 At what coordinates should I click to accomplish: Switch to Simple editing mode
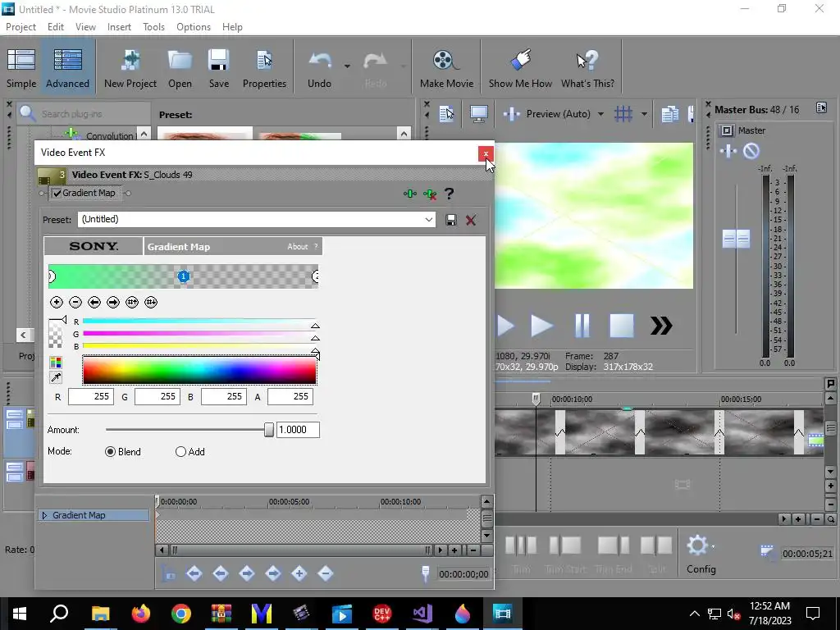(x=21, y=69)
